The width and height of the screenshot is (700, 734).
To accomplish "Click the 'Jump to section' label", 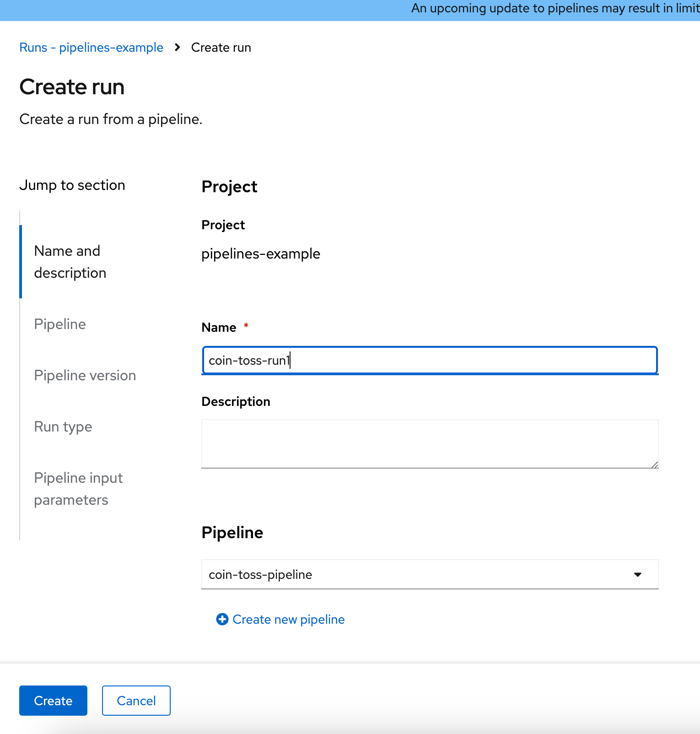I will 72,185.
